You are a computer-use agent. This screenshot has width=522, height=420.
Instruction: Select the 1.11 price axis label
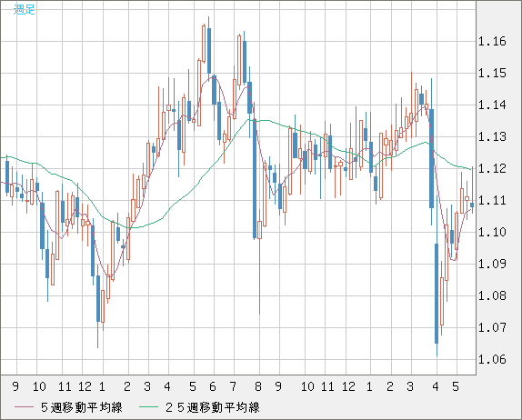click(492, 200)
